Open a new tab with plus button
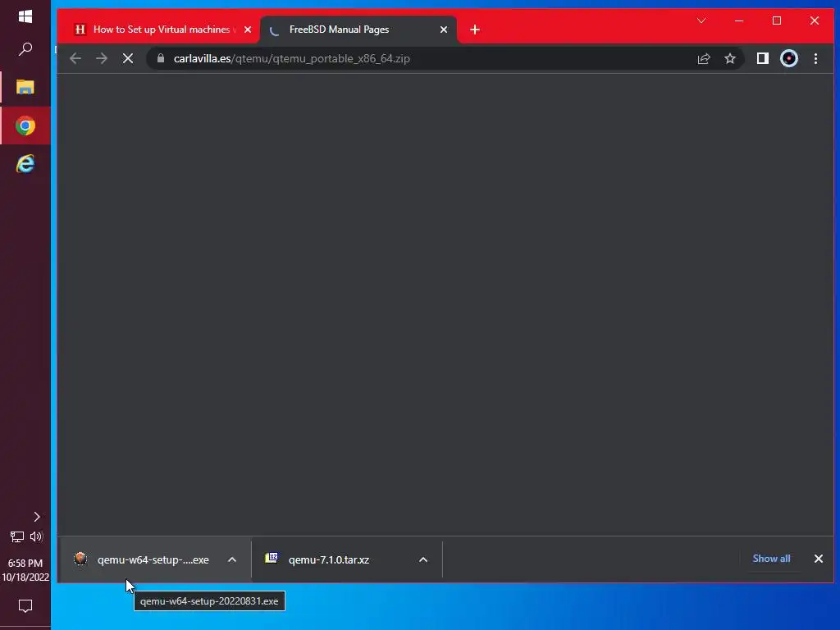This screenshot has width=840, height=630. click(475, 30)
